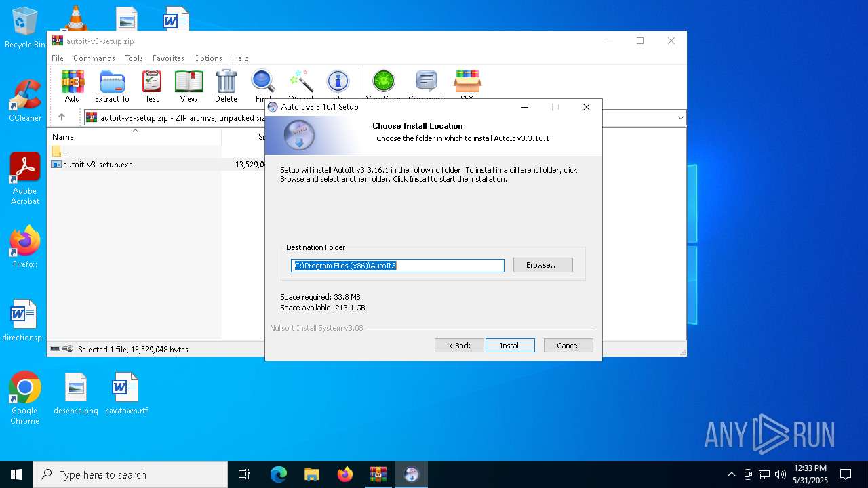Select desense.png desktop file

pyautogui.click(x=76, y=394)
